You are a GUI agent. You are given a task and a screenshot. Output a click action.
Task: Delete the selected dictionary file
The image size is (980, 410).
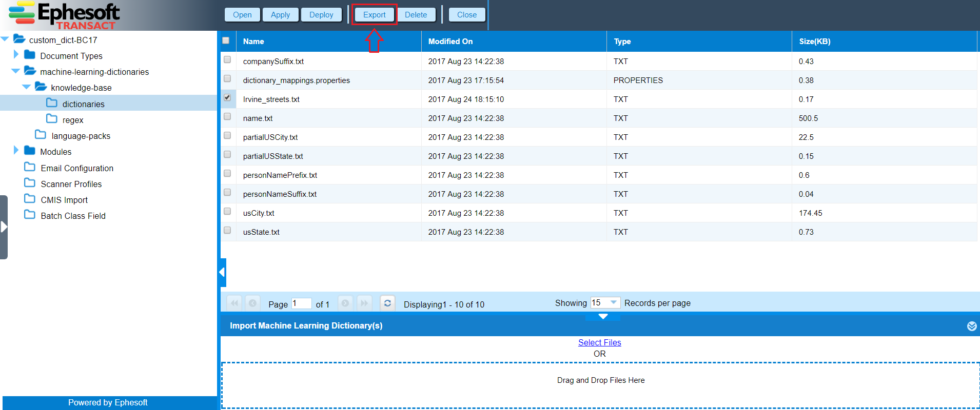click(x=416, y=15)
